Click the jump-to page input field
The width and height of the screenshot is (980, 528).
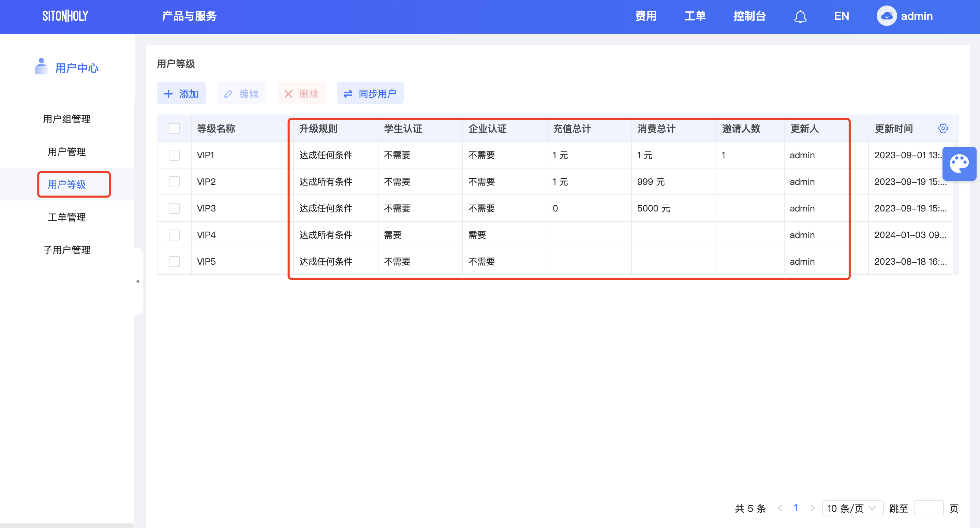[x=928, y=508]
